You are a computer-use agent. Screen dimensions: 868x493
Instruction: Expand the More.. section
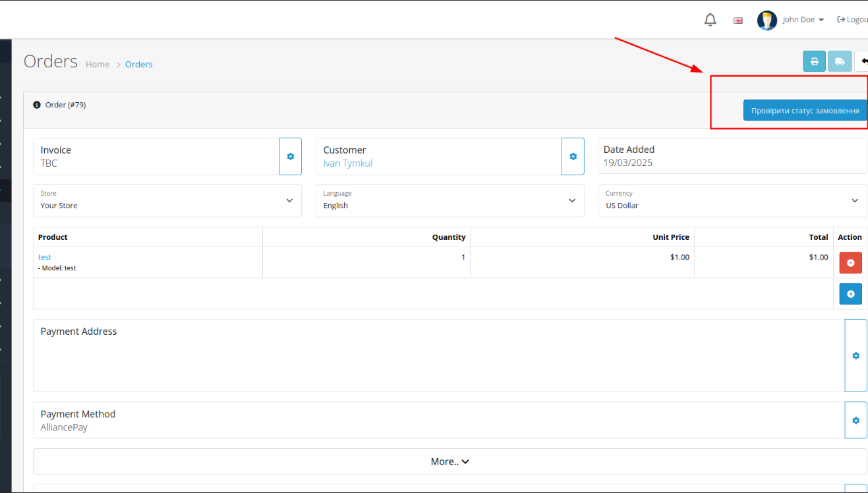click(x=449, y=461)
